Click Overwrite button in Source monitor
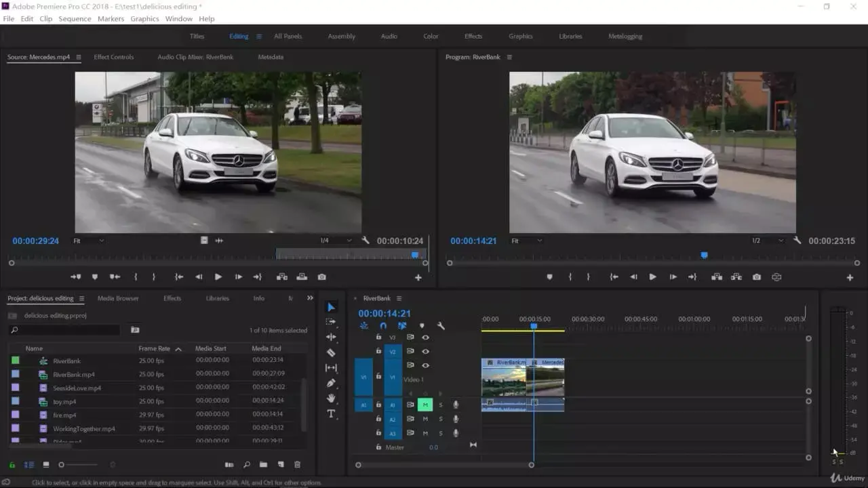Screen dimensions: 868x488 pyautogui.click(x=302, y=277)
